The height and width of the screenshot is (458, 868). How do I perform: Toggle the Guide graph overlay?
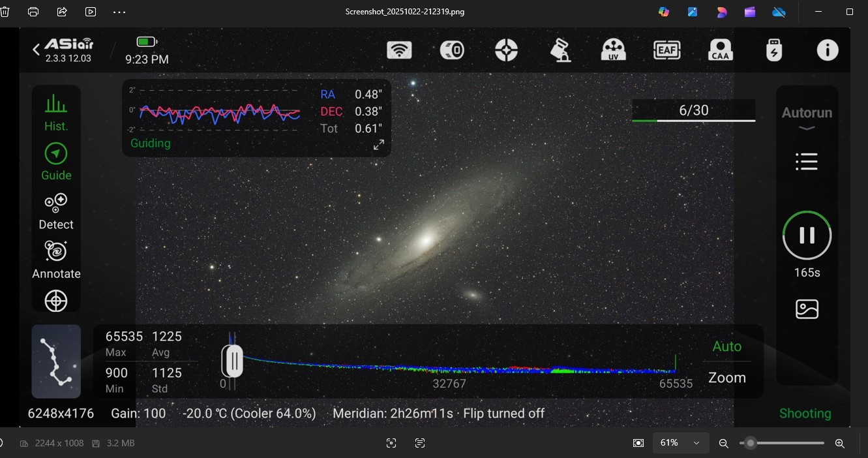tap(56, 161)
